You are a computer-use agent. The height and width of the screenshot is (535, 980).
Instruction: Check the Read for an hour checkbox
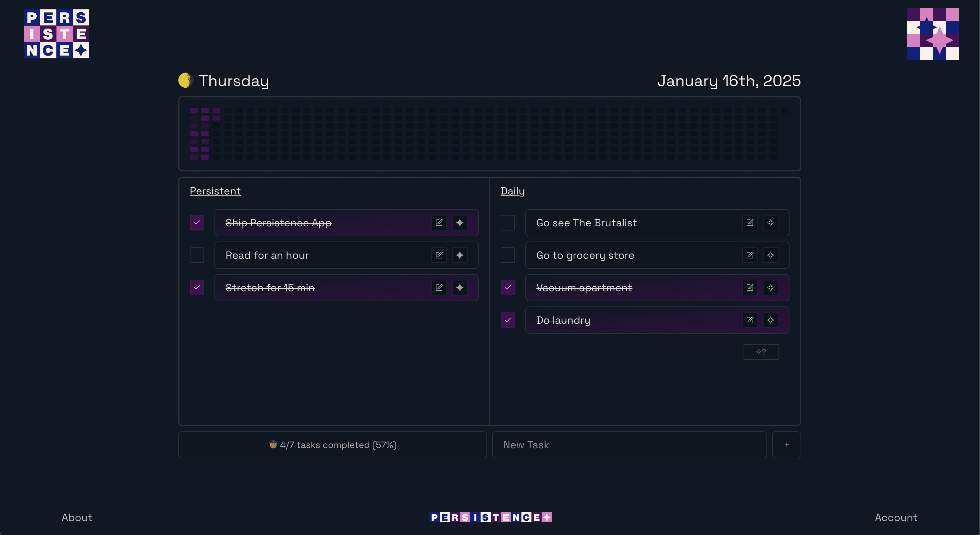click(197, 255)
